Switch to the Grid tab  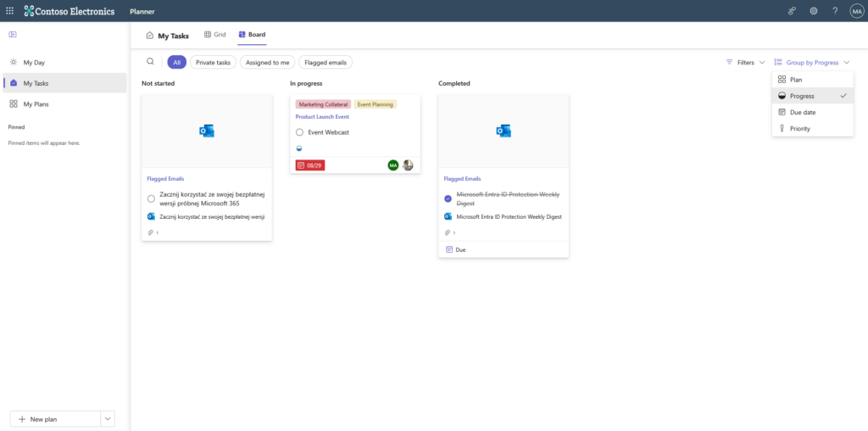coord(215,35)
